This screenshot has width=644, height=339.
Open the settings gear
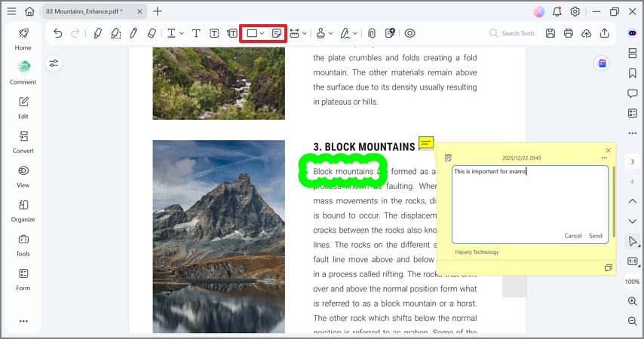pyautogui.click(x=575, y=11)
